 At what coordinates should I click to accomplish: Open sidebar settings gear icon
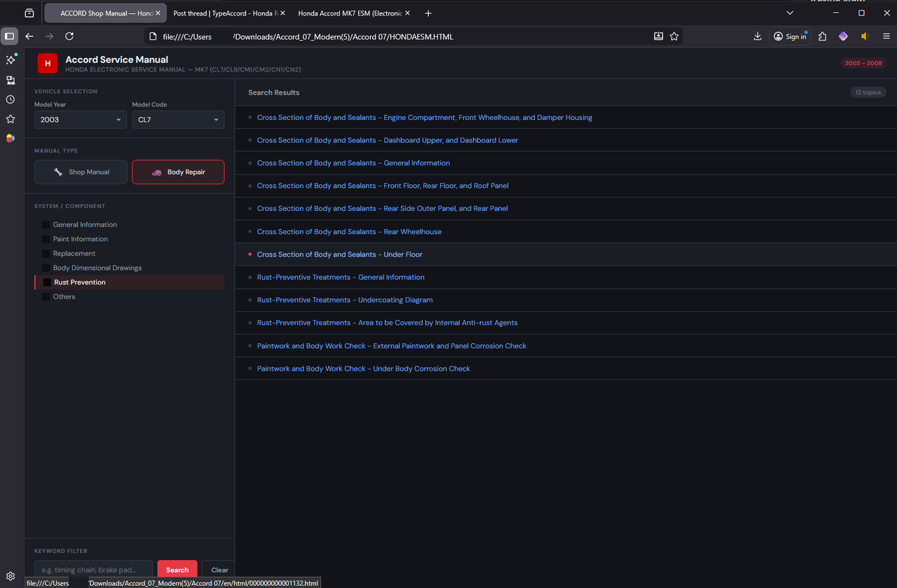coord(11,577)
